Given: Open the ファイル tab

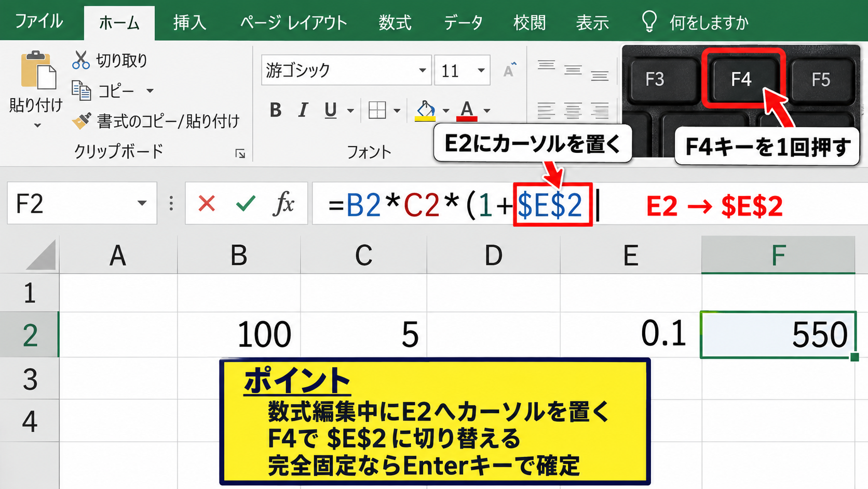Looking at the screenshot, I should tap(39, 21).
